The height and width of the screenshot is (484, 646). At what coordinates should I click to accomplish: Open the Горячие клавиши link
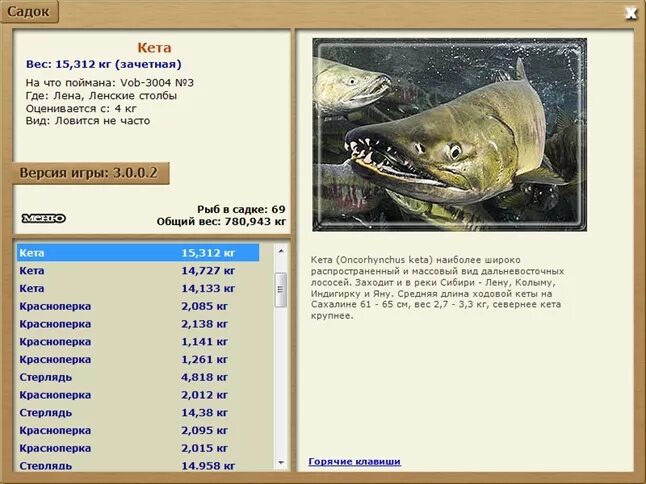tap(354, 461)
